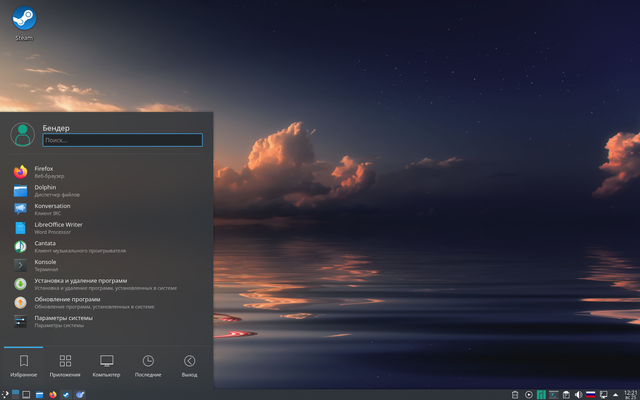
Task: Open Dolphin file manager entry
Action: [x=107, y=191]
